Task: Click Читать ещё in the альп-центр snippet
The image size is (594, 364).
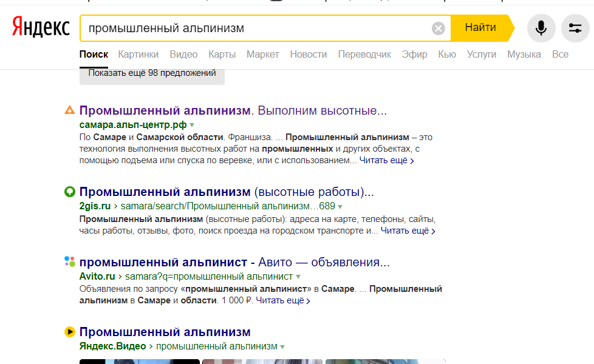Action: 386,160
